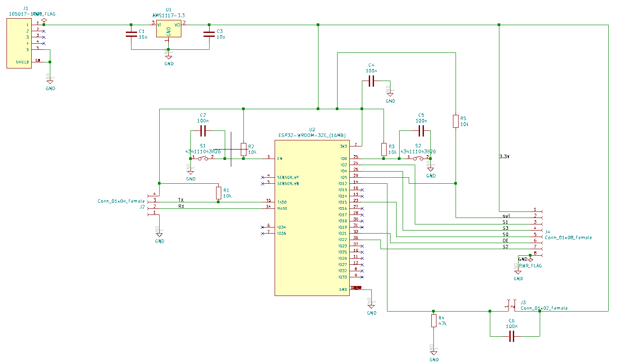Click the IO15 pin label on U2
The image size is (620, 364).
click(x=343, y=202)
